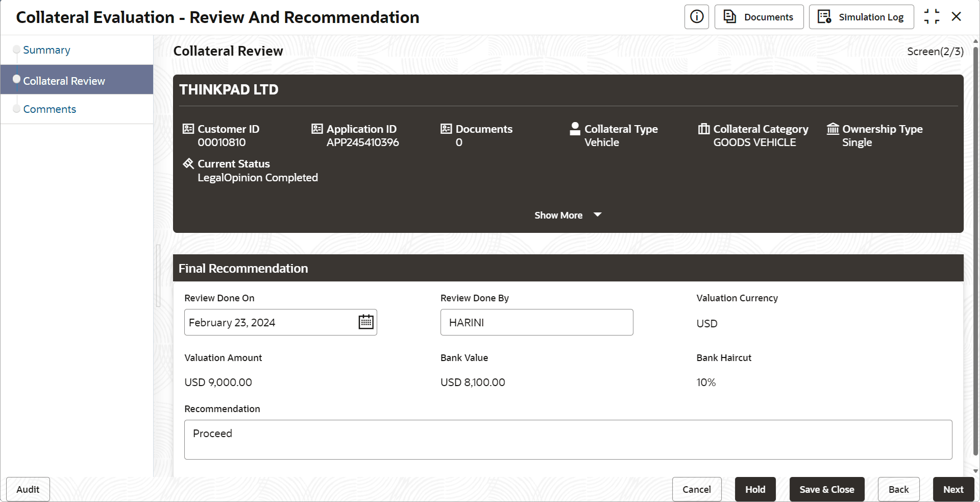Click Save & Close

(826, 489)
